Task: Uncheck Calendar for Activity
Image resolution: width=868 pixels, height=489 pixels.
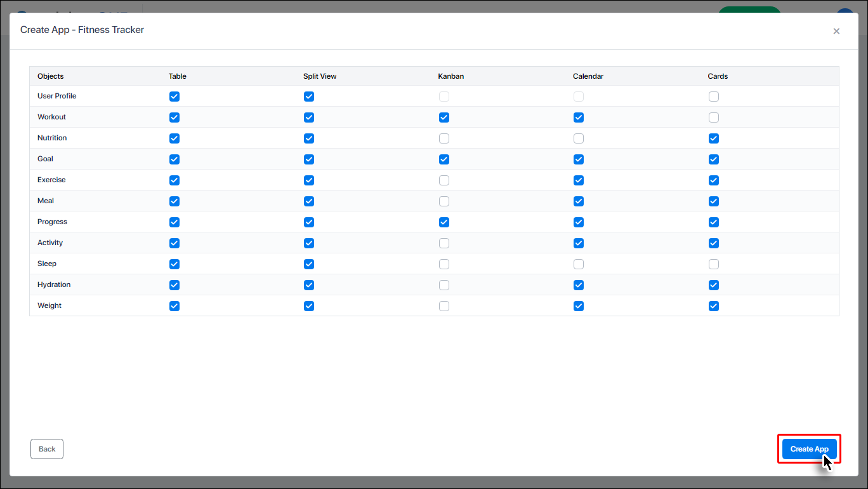Action: click(x=579, y=243)
